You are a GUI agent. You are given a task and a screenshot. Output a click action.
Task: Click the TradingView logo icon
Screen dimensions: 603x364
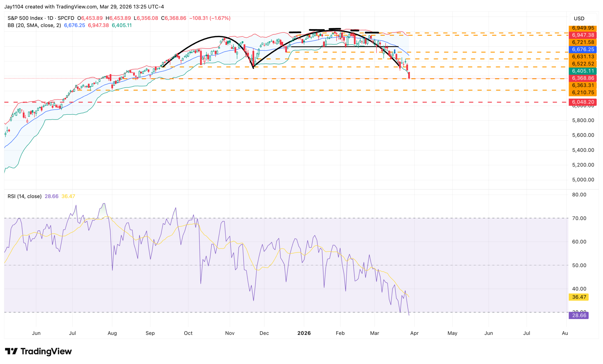pyautogui.click(x=11, y=351)
